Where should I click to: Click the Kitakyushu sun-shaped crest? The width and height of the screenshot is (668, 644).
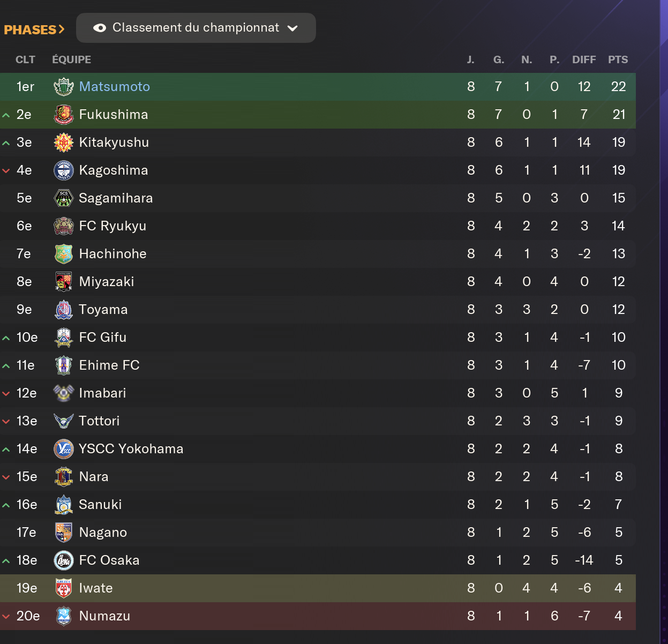point(64,143)
